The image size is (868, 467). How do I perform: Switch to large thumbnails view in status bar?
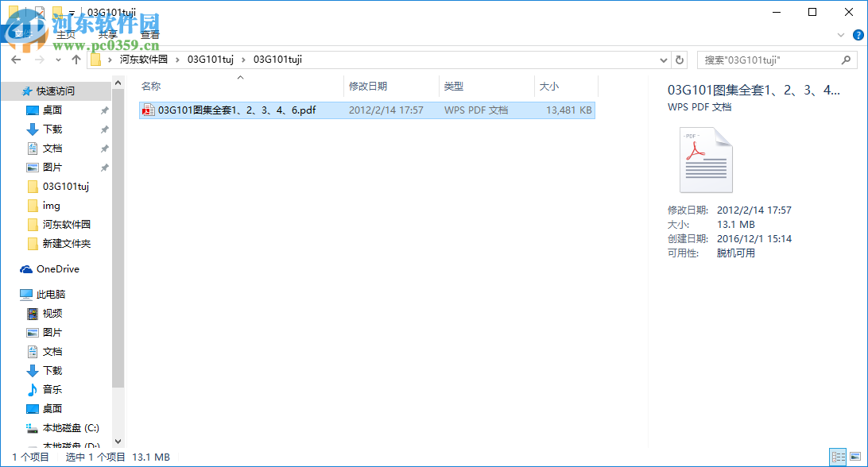coord(857,457)
